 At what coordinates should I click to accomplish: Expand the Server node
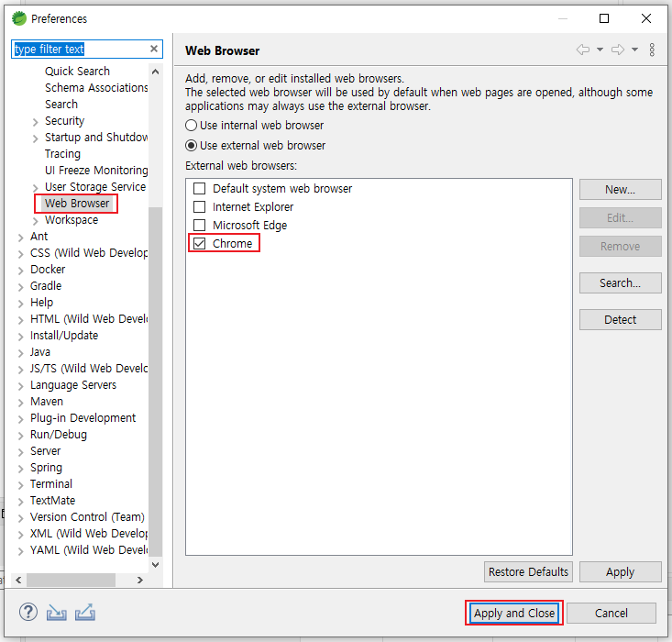pyautogui.click(x=20, y=452)
